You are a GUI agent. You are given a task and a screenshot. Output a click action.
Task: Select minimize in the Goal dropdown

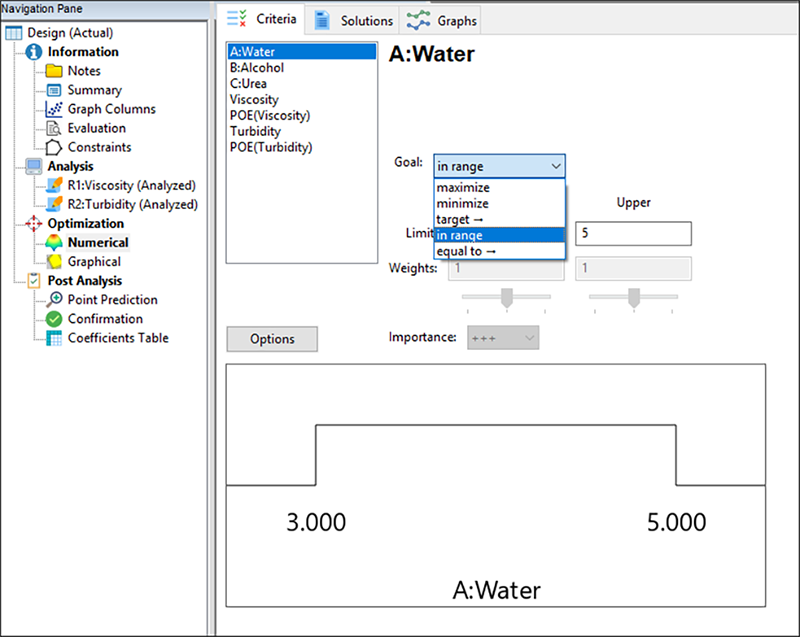(463, 203)
